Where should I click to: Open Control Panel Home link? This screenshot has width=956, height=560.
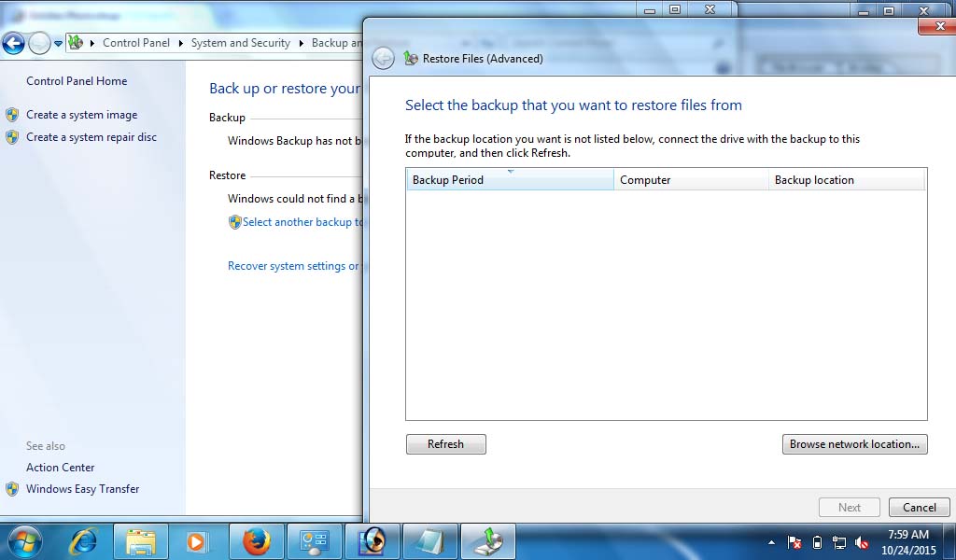point(77,81)
